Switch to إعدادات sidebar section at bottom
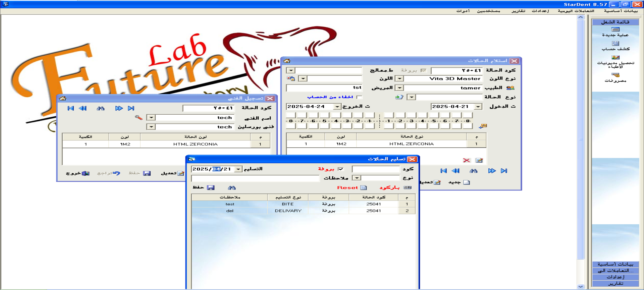The width and height of the screenshot is (644, 290). (x=615, y=277)
